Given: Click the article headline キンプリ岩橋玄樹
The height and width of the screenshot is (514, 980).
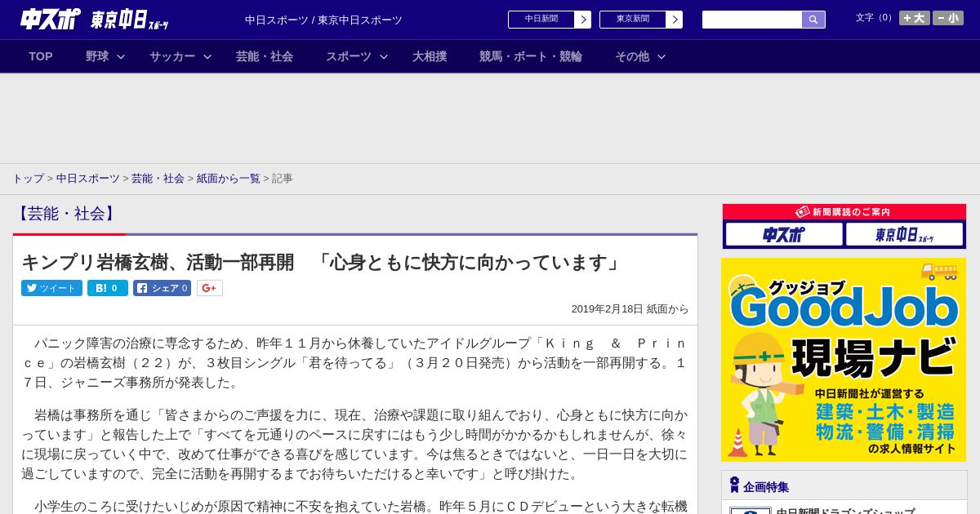Looking at the screenshot, I should click(322, 262).
